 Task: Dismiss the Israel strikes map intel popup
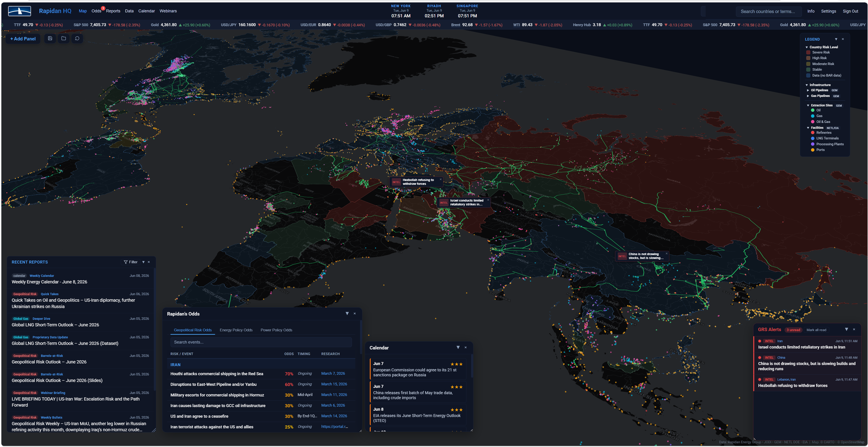(x=488, y=200)
